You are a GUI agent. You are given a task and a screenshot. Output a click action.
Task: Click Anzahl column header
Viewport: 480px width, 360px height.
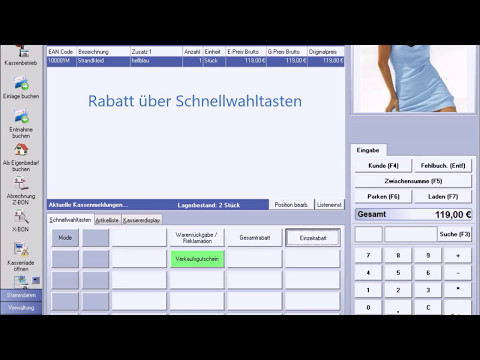tap(193, 52)
